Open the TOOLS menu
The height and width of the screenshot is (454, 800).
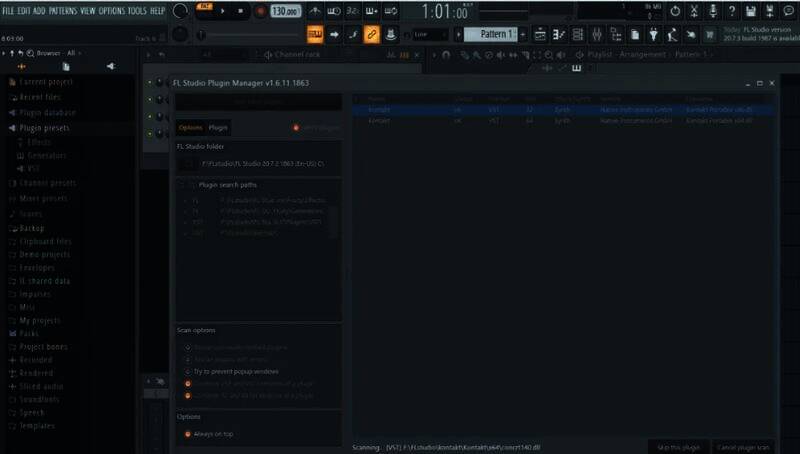coord(137,11)
